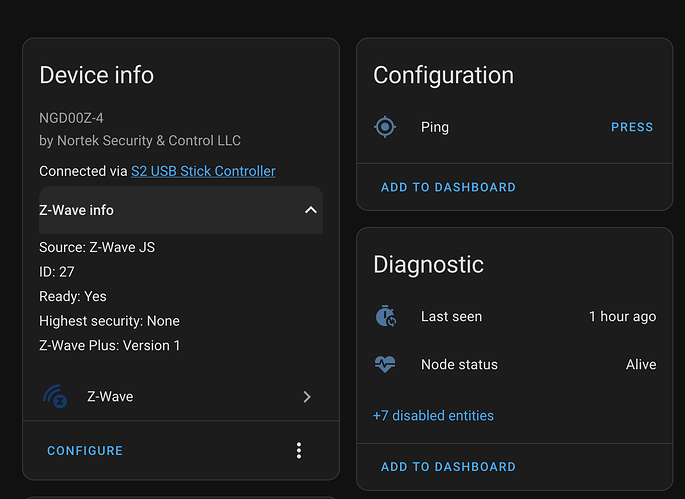Image resolution: width=685 pixels, height=499 pixels.
Task: Click the Ping target icon
Action: (x=385, y=127)
